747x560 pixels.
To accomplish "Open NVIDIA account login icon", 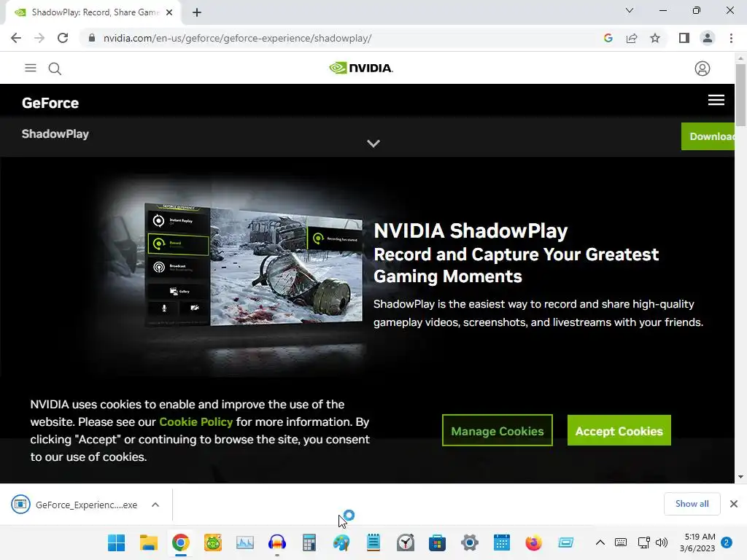I will tap(703, 69).
